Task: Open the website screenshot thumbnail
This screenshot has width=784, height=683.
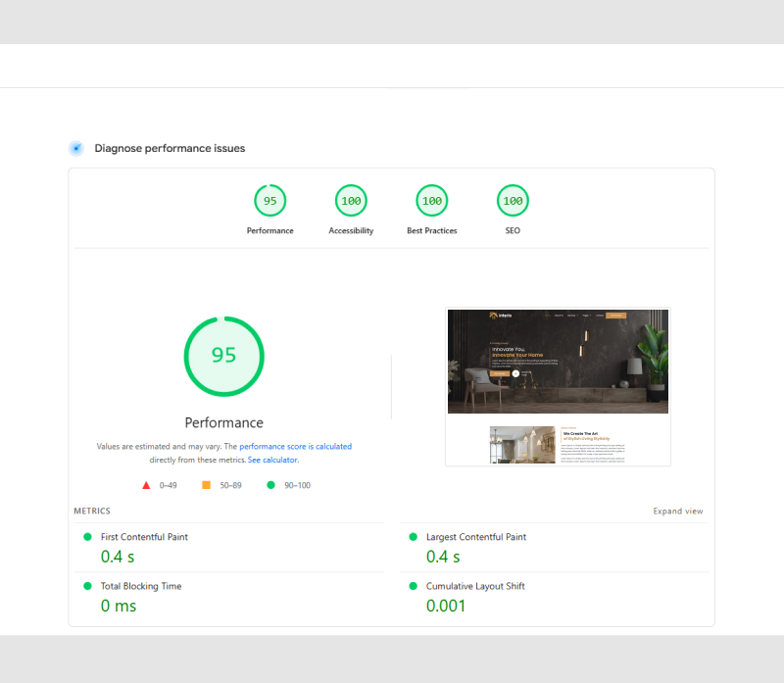Action: tap(558, 387)
